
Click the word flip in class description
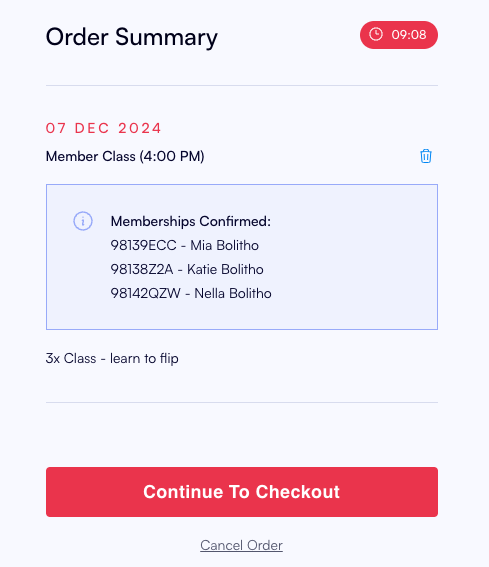point(169,359)
